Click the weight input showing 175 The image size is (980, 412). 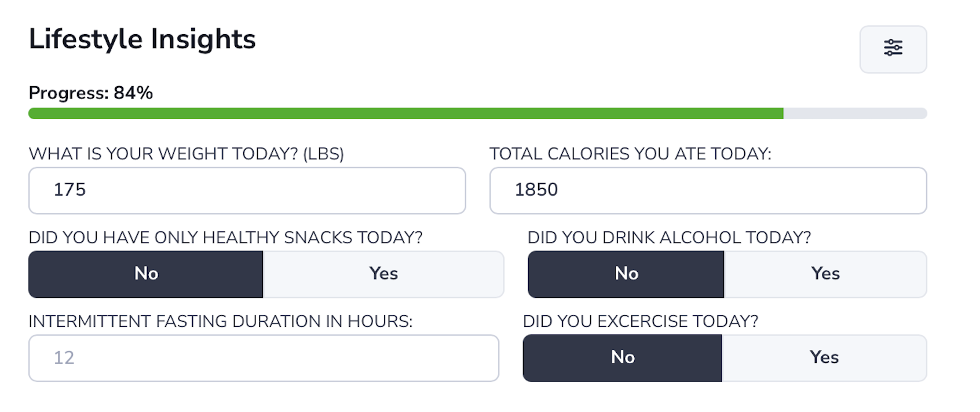247,190
